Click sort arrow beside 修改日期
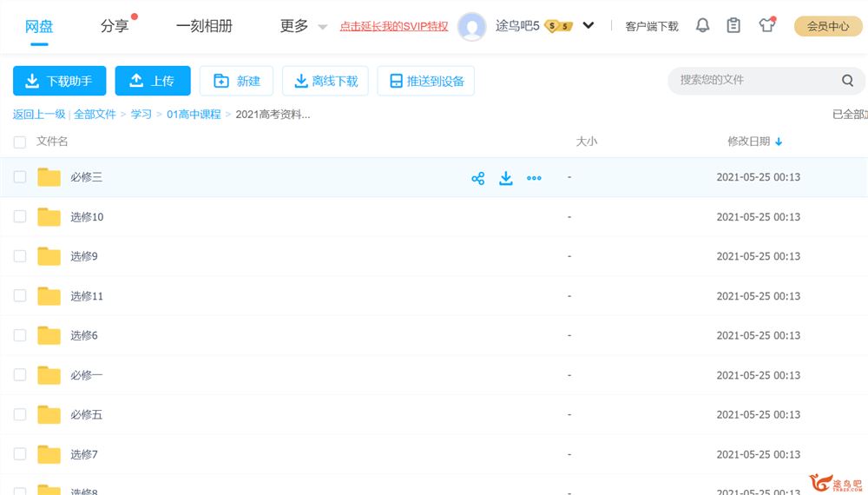The image size is (868, 495). [779, 142]
